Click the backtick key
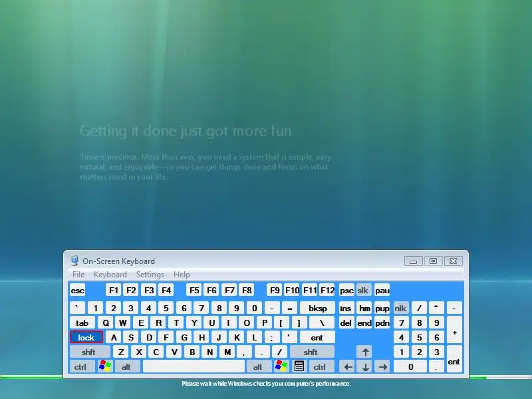 pyautogui.click(x=77, y=308)
